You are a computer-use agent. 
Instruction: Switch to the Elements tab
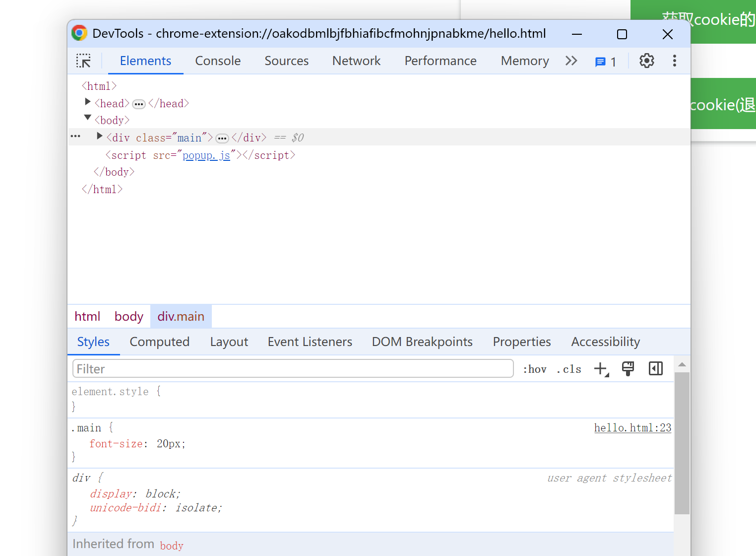tap(145, 61)
